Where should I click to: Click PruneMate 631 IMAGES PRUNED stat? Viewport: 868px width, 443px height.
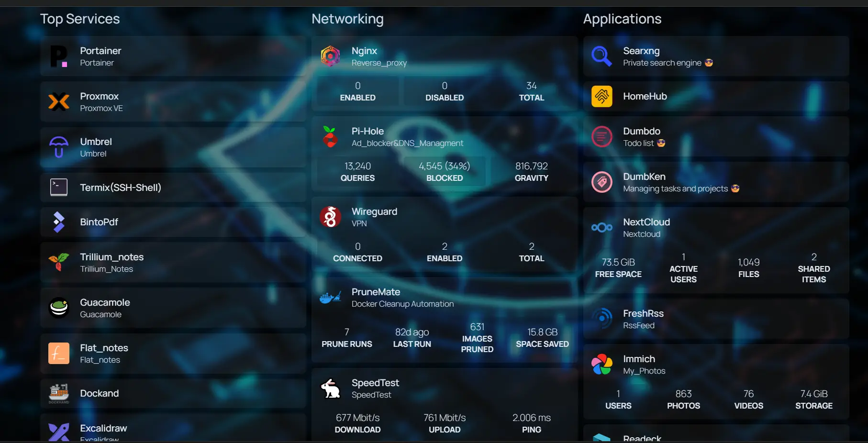(x=477, y=338)
